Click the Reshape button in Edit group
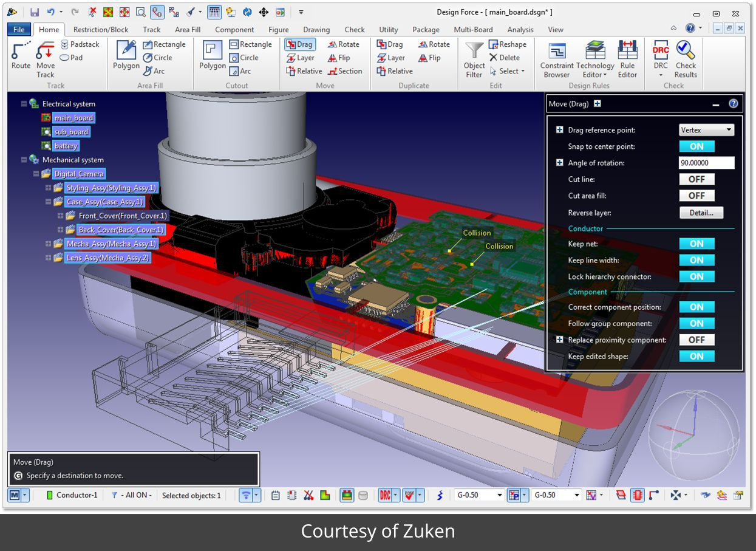Screen dimensions: 756x551 (508, 44)
